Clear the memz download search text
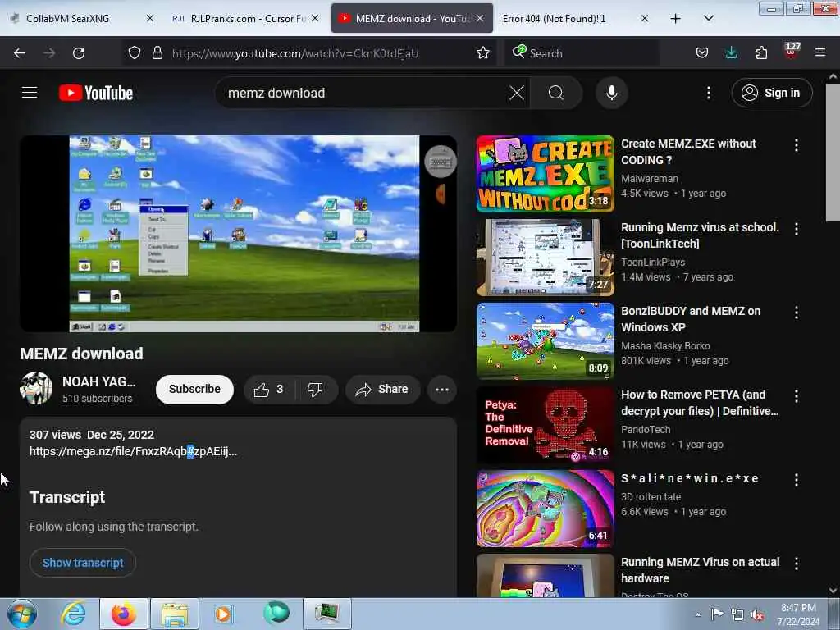Screen dimensions: 840x630 (517, 93)
